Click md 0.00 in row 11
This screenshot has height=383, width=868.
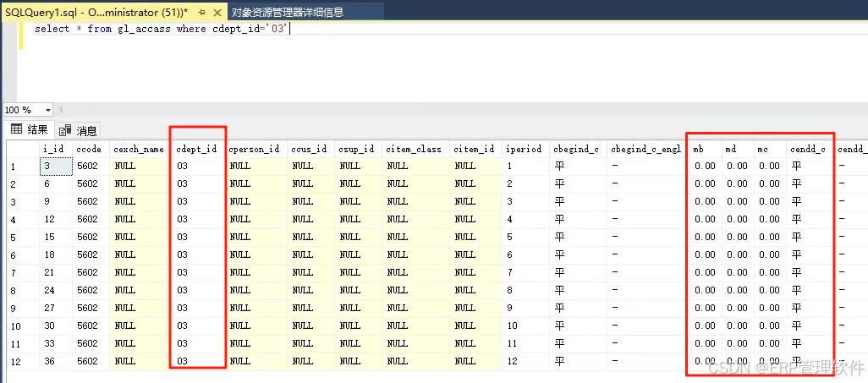(738, 343)
